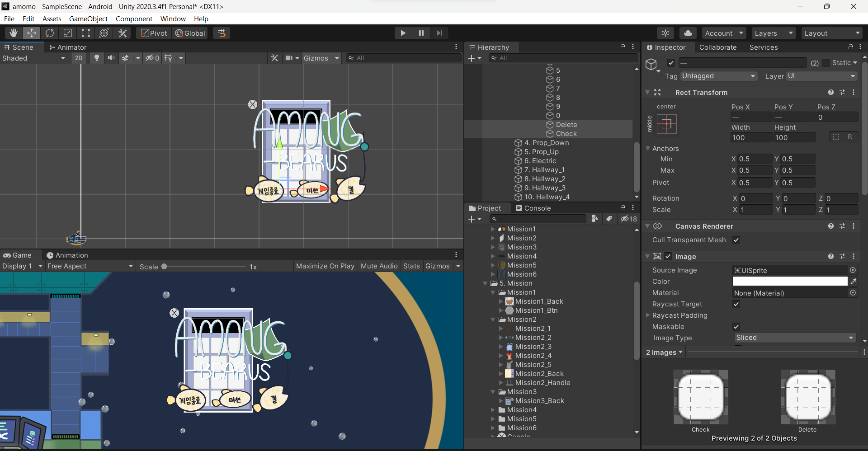The height and width of the screenshot is (451, 868).
Task: Toggle Raycast Target checkbox
Action: (736, 304)
